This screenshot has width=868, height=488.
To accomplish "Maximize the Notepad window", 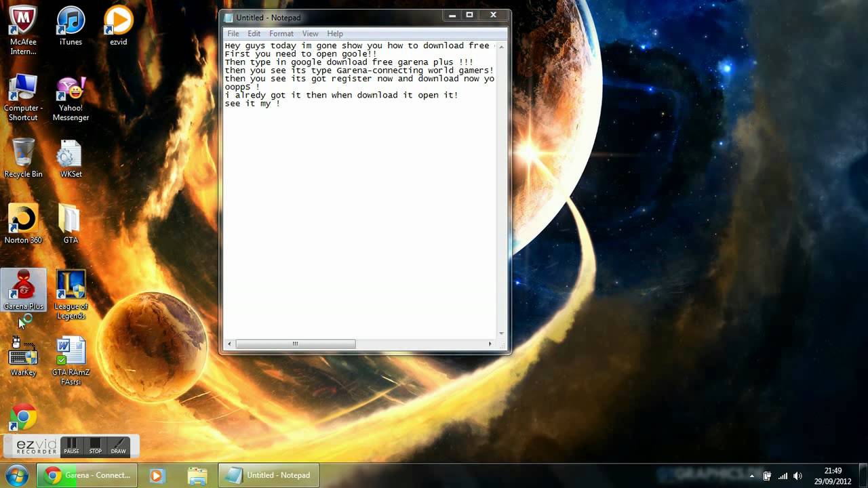I will pos(469,15).
